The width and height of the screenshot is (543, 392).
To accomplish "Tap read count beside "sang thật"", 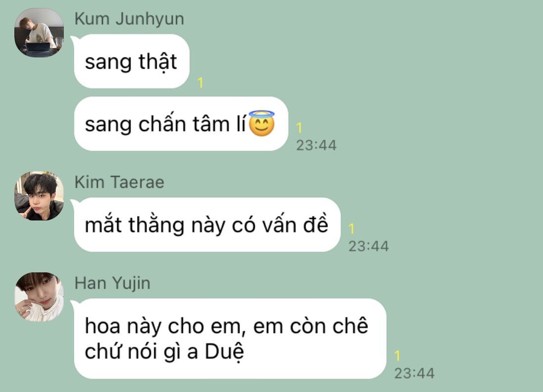I will point(200,83).
